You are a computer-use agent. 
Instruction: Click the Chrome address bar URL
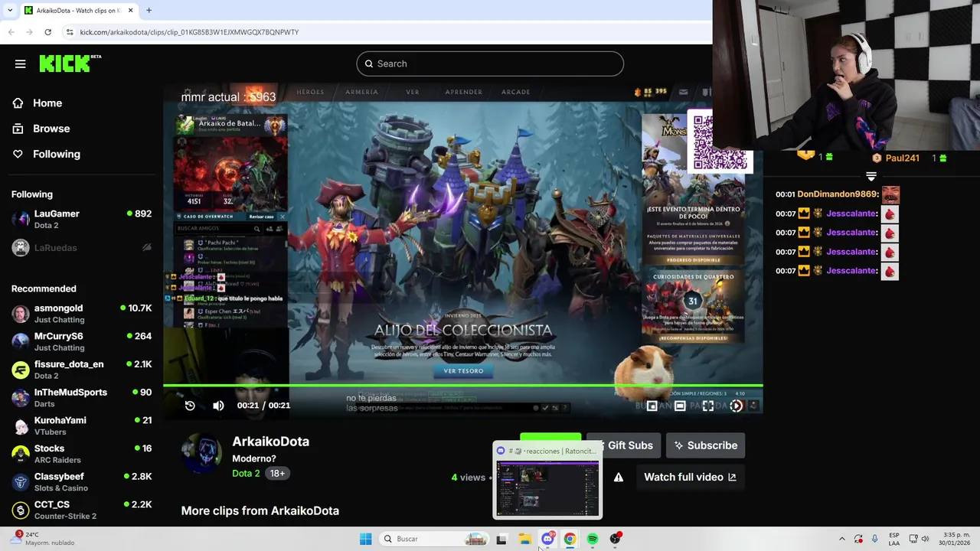click(x=189, y=32)
